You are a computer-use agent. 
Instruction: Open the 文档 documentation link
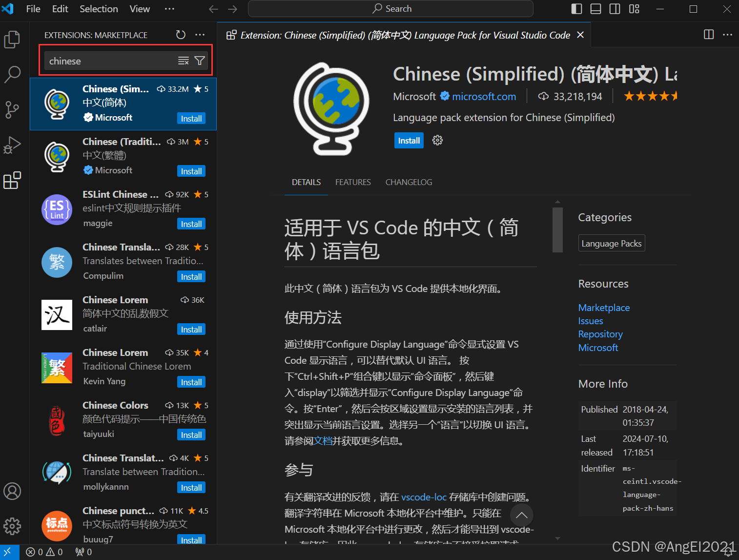323,441
